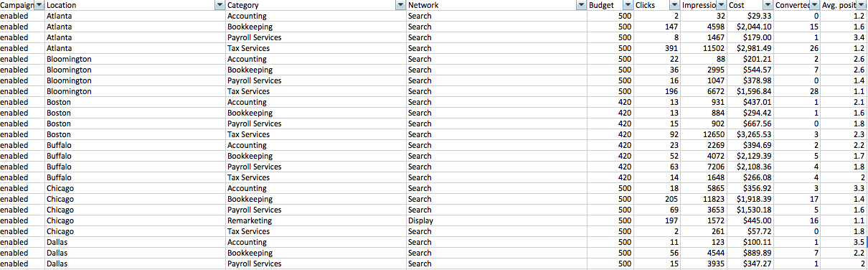The width and height of the screenshot is (868, 270).
Task: Select the impressions cell showing 12650
Action: pos(703,134)
